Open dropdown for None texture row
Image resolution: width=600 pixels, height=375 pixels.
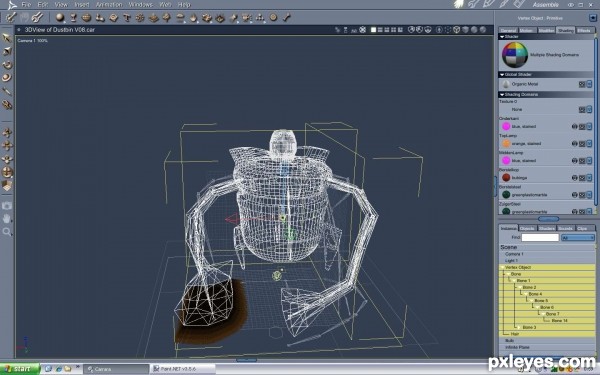coord(589,109)
